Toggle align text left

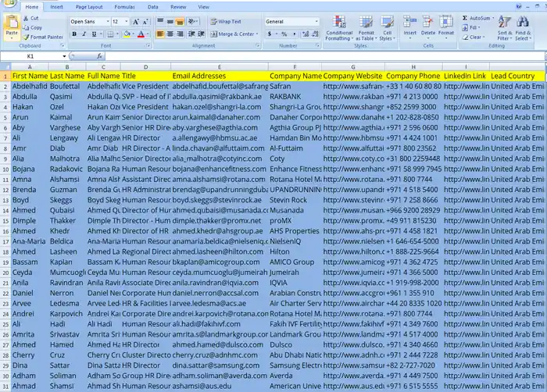pos(160,34)
